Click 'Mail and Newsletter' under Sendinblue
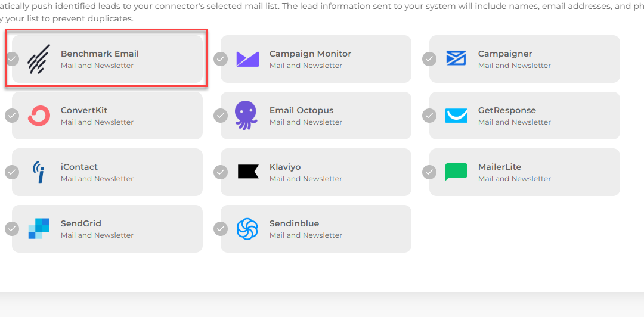Viewport: 644px width, 317px height. (x=306, y=235)
